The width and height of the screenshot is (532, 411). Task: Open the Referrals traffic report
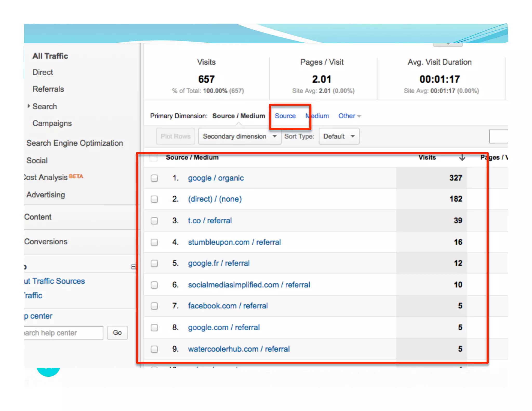coord(48,89)
